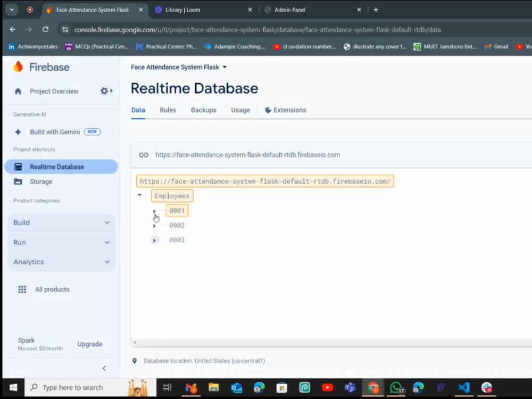Open WhatsApp from the taskbar
The width and height of the screenshot is (532, 399).
[x=396, y=387]
